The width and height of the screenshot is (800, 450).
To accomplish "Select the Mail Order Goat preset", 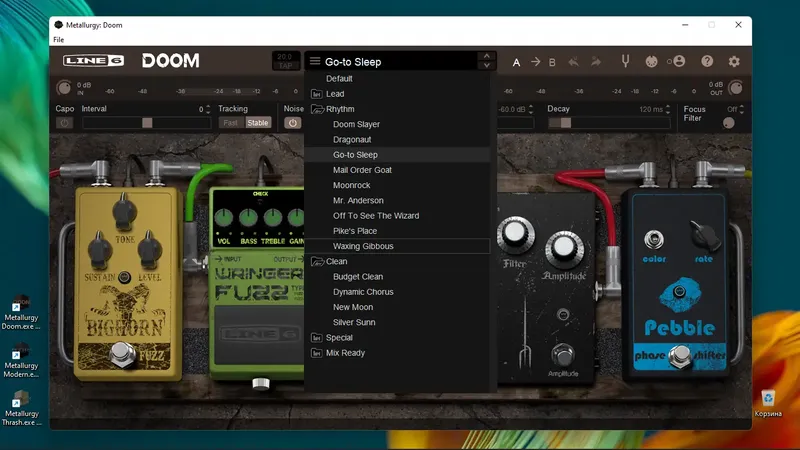I will [398, 170].
